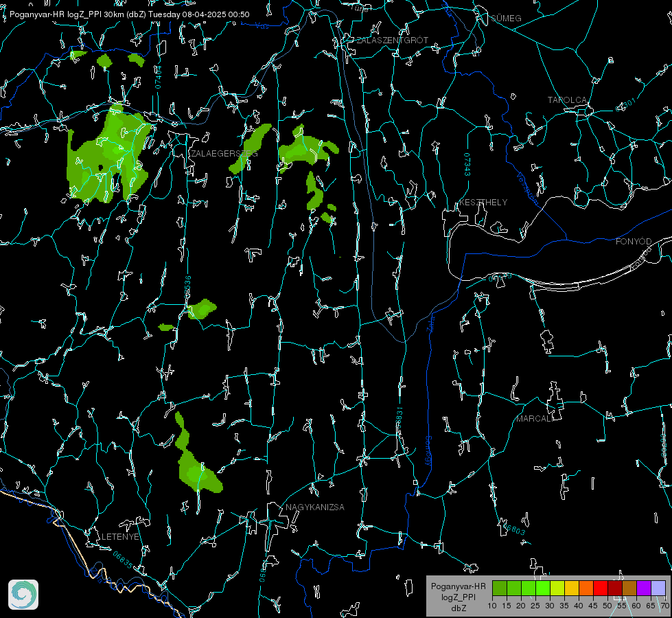Select the 35–40 dBZ yellow swatch
This screenshot has width=672, height=618.
point(572,588)
